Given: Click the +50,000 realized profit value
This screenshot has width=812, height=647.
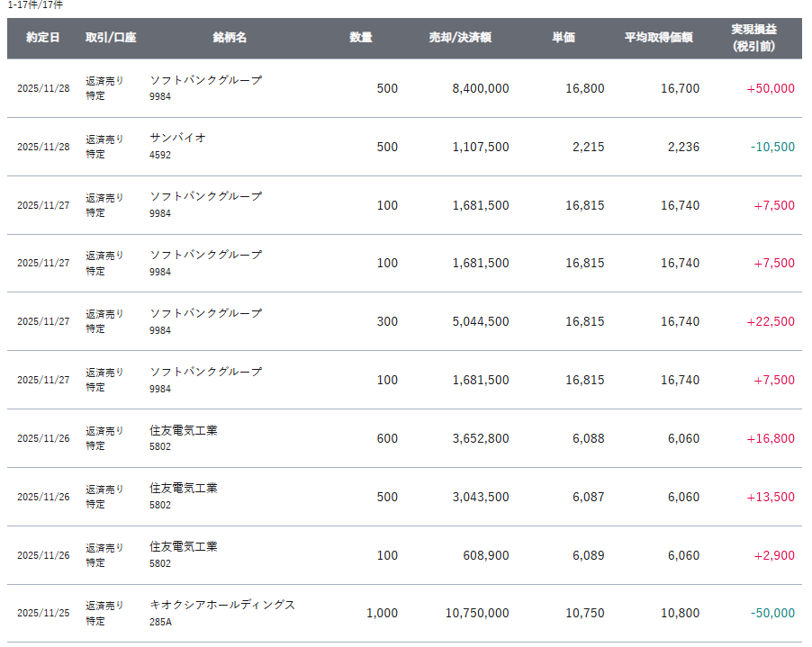Looking at the screenshot, I should [771, 88].
